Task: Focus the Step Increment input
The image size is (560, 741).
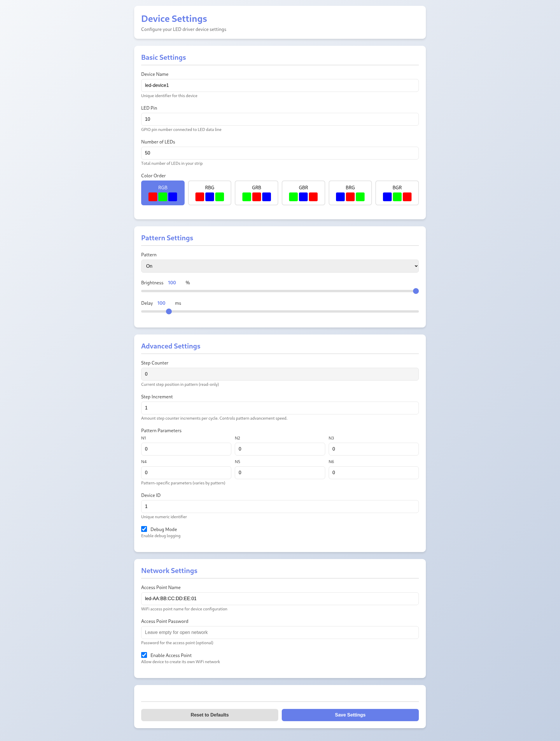Action: coord(280,408)
